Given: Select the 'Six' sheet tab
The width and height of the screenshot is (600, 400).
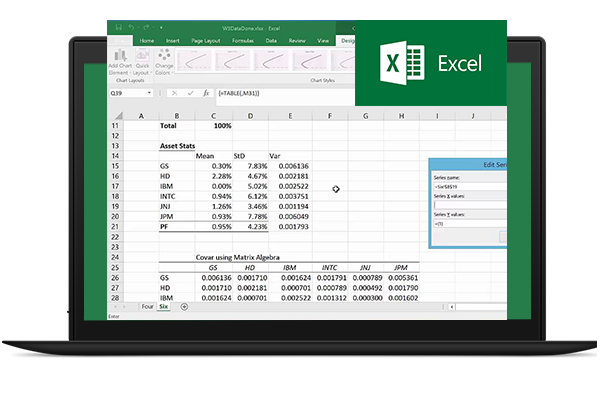Looking at the screenshot, I should tap(163, 307).
